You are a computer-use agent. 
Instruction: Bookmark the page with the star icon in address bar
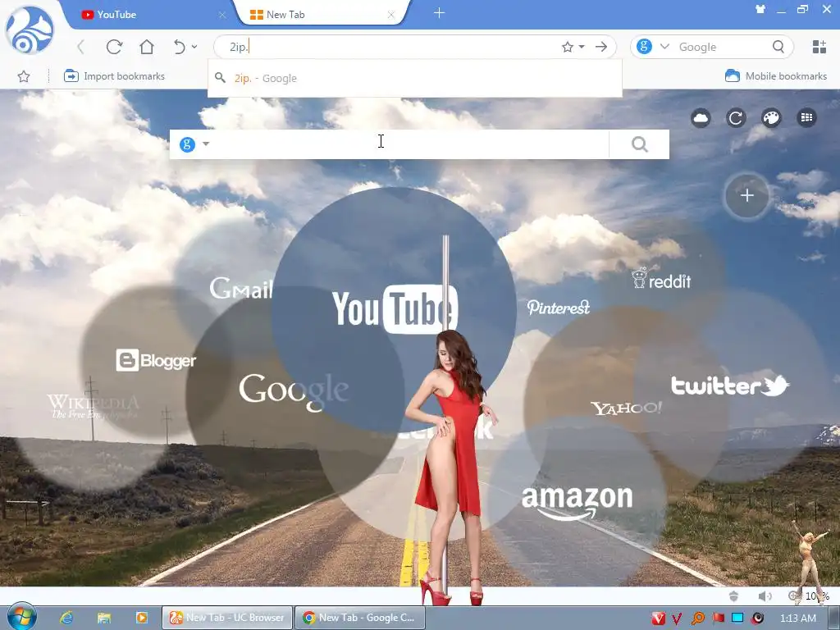[x=568, y=47]
